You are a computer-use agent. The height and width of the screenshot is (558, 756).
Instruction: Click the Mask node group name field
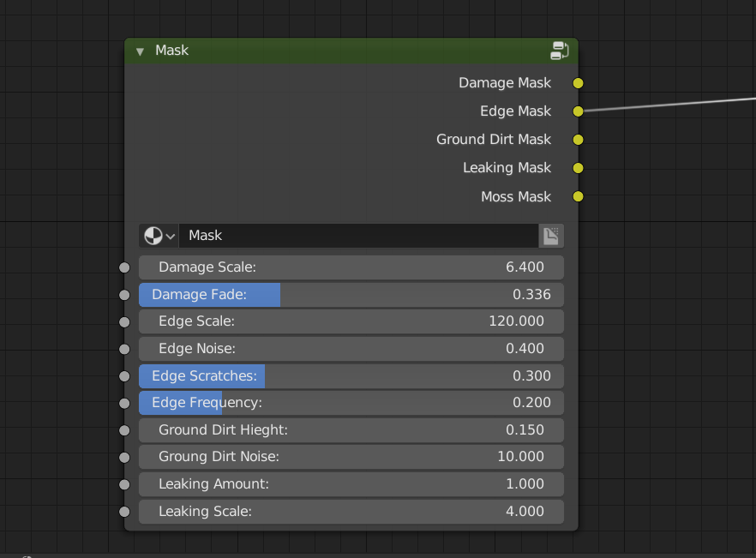[x=358, y=236]
